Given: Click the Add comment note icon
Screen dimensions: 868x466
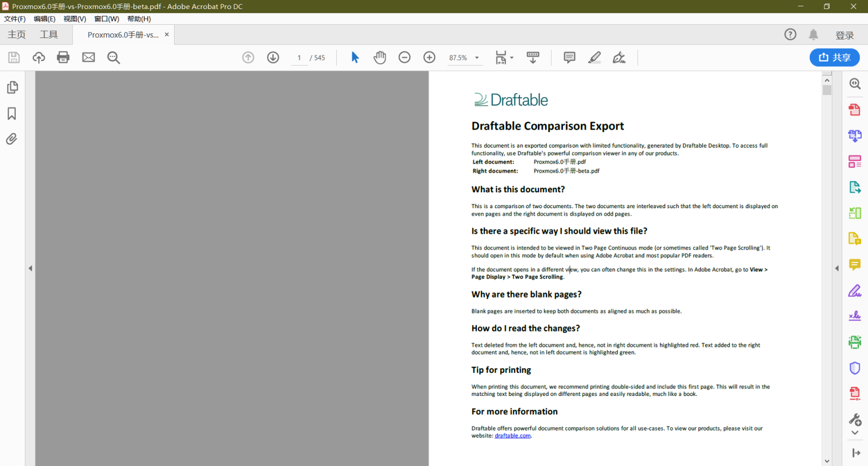Looking at the screenshot, I should (569, 57).
